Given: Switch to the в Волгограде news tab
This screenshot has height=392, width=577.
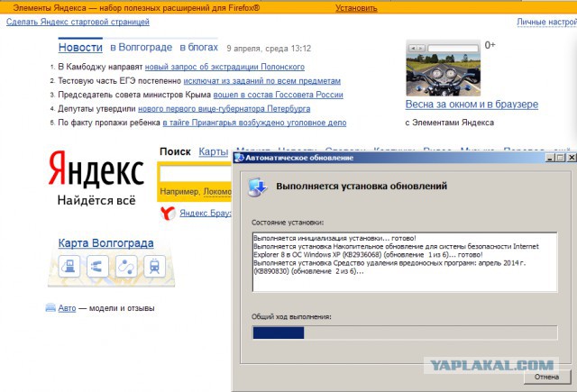Looking at the screenshot, I should tap(142, 48).
